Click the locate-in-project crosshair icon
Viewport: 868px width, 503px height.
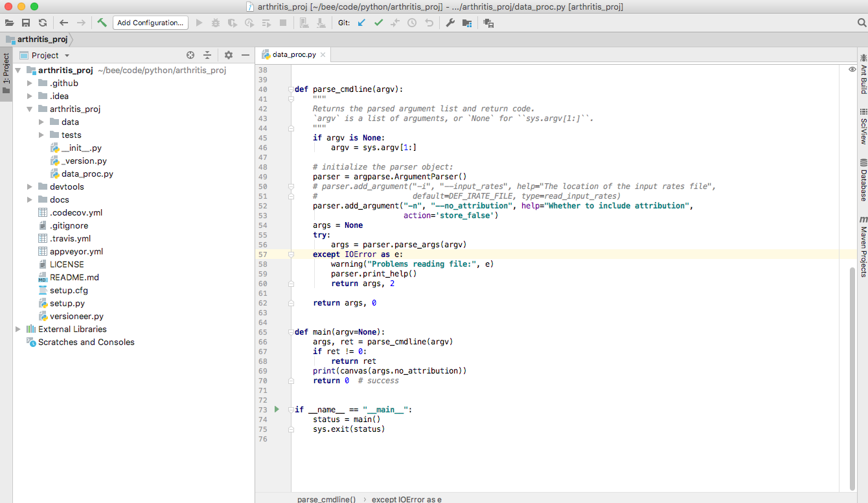pos(190,55)
